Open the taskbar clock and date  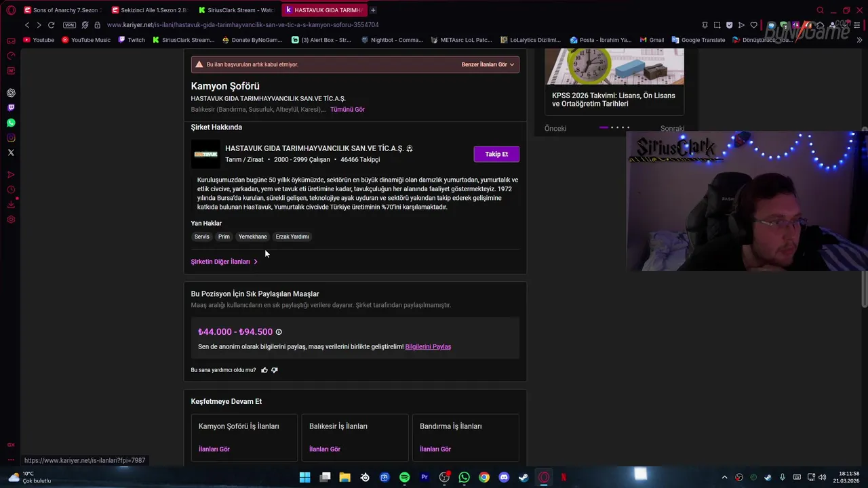point(848,477)
